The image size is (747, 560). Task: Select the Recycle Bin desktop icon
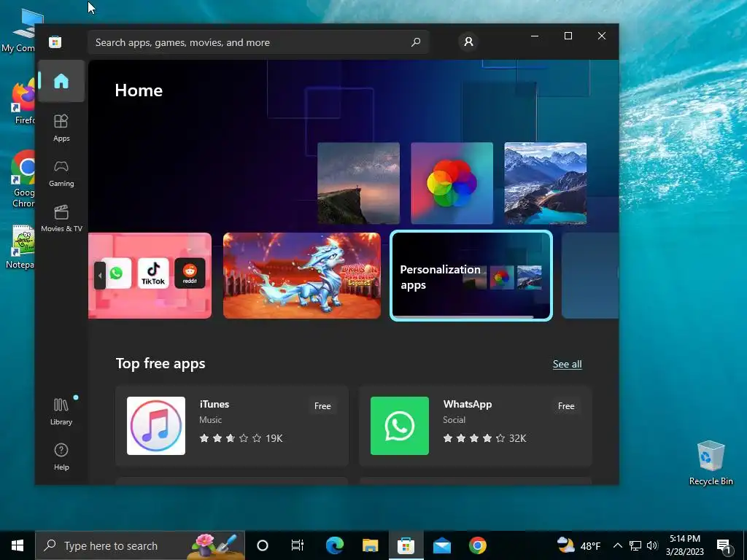pos(711,463)
